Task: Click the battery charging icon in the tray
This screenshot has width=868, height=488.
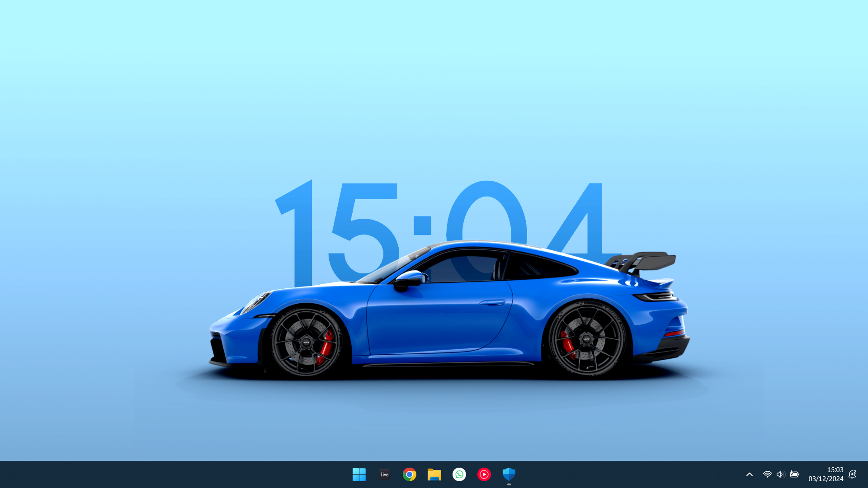Action: [x=794, y=474]
